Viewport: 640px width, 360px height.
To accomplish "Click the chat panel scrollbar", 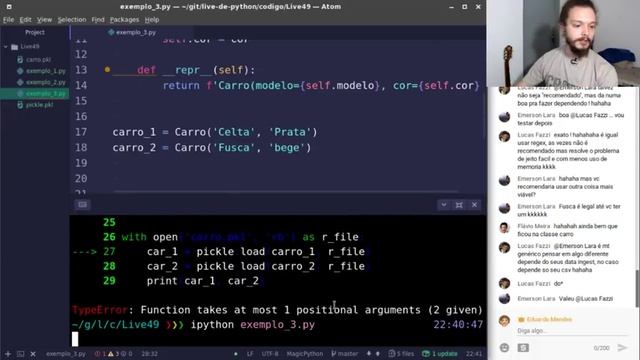I will click(637, 288).
